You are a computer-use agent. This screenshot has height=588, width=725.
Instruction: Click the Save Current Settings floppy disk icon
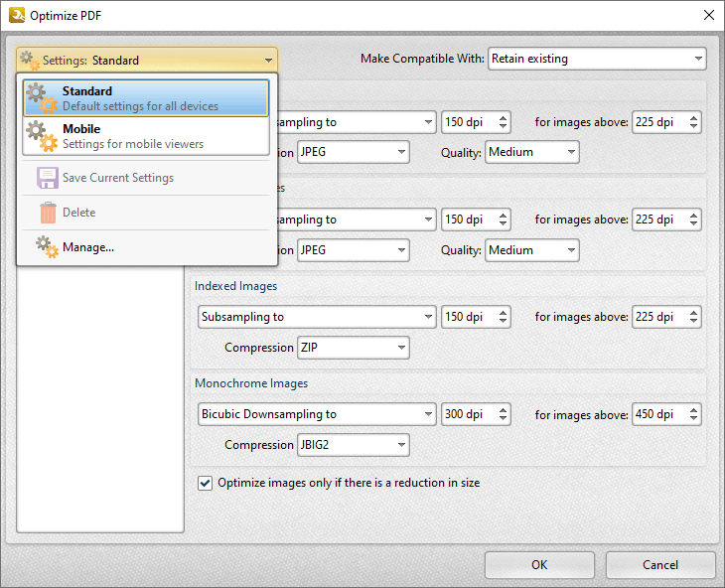tap(47, 178)
